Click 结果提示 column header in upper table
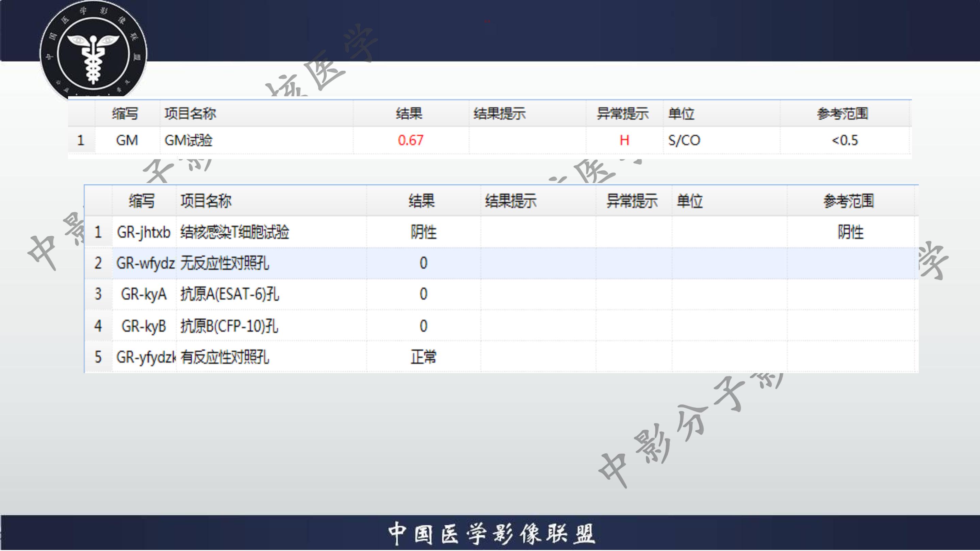This screenshot has height=551, width=980. (x=500, y=114)
